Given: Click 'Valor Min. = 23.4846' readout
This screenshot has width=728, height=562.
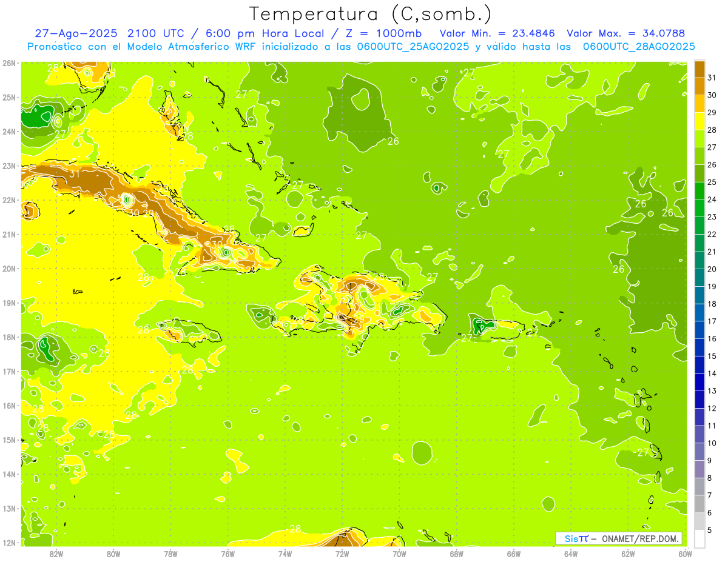Looking at the screenshot, I should pyautogui.click(x=497, y=33).
